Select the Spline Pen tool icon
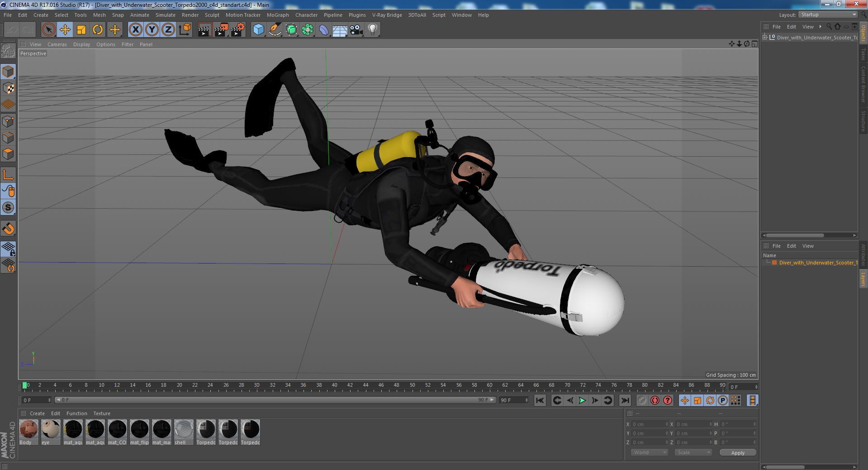Screen dimensions: 868x470 coord(275,30)
